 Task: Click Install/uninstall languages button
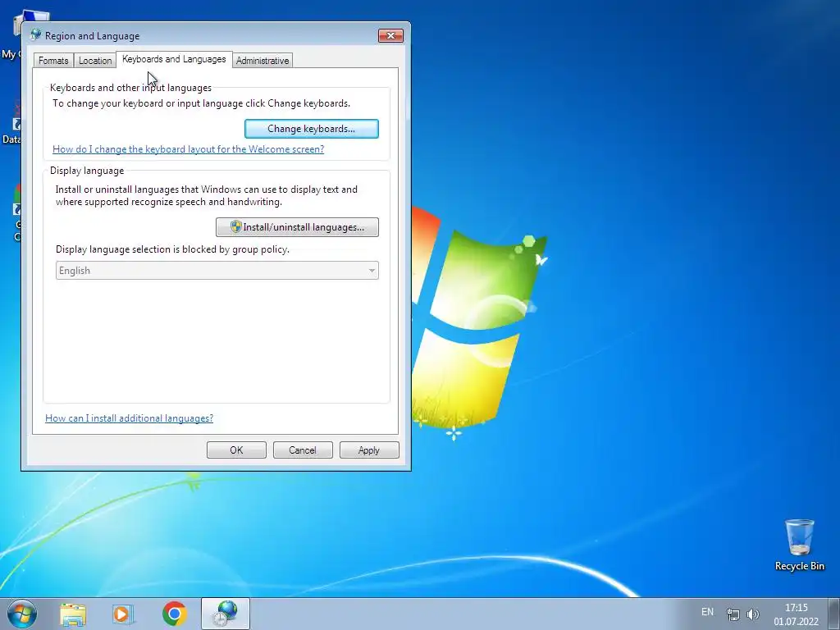coord(297,227)
